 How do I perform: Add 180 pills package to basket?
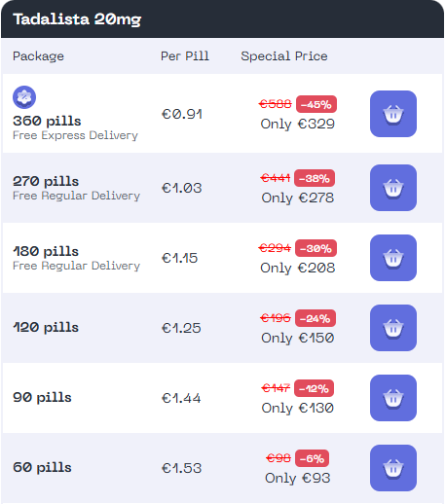[x=393, y=258]
